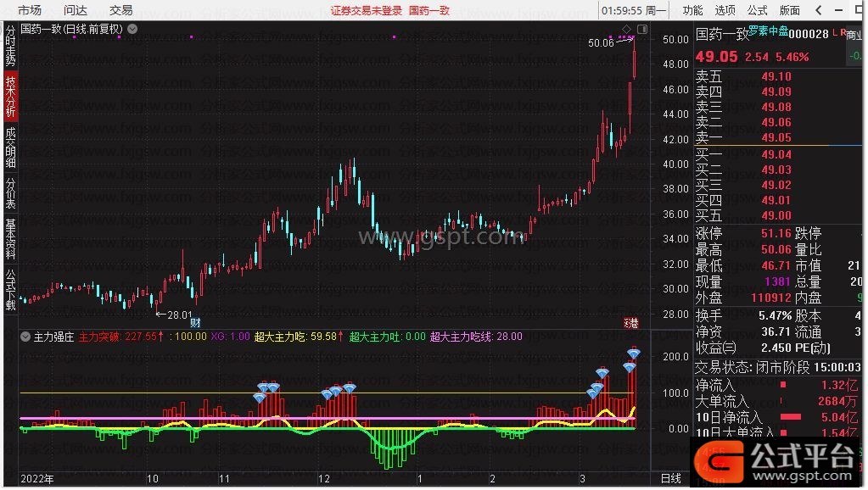
Task: Click XG: 1.00 indicator value
Action: pos(230,337)
